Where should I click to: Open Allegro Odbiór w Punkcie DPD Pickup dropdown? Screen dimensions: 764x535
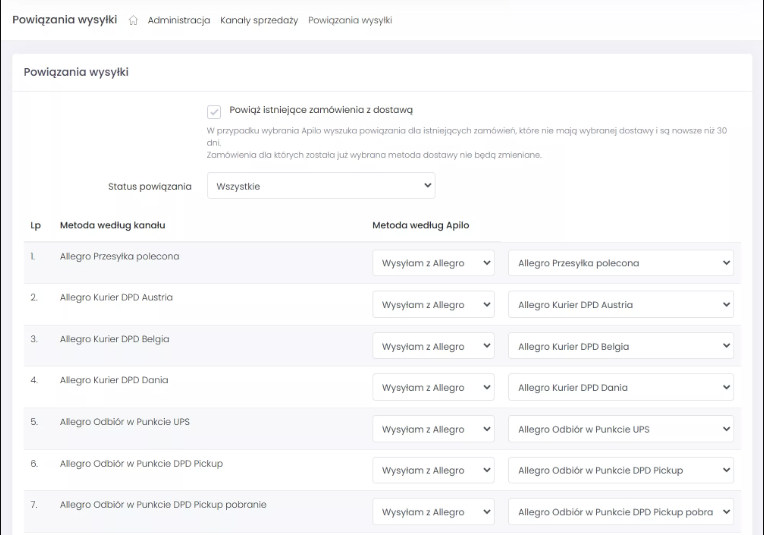[621, 470]
